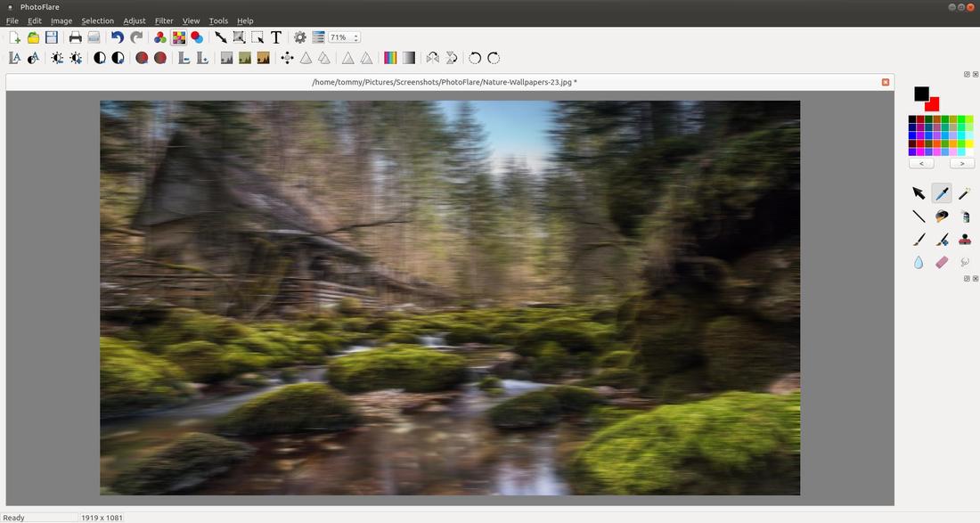Viewport: 980px width, 523px height.
Task: Select the smudge tool
Action: (x=964, y=263)
